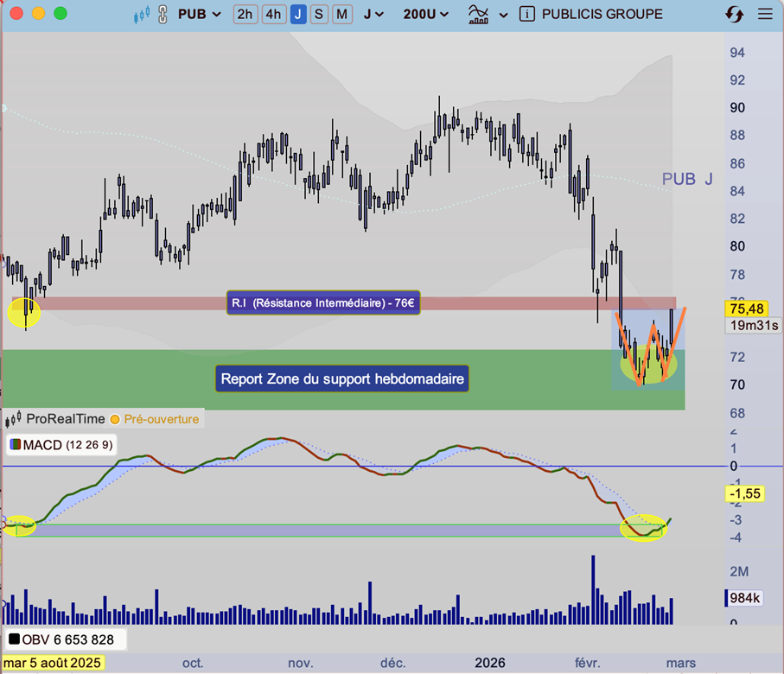This screenshot has width=784, height=674.
Task: Click the ProRealTime candlestick logo icon
Action: pos(13,419)
